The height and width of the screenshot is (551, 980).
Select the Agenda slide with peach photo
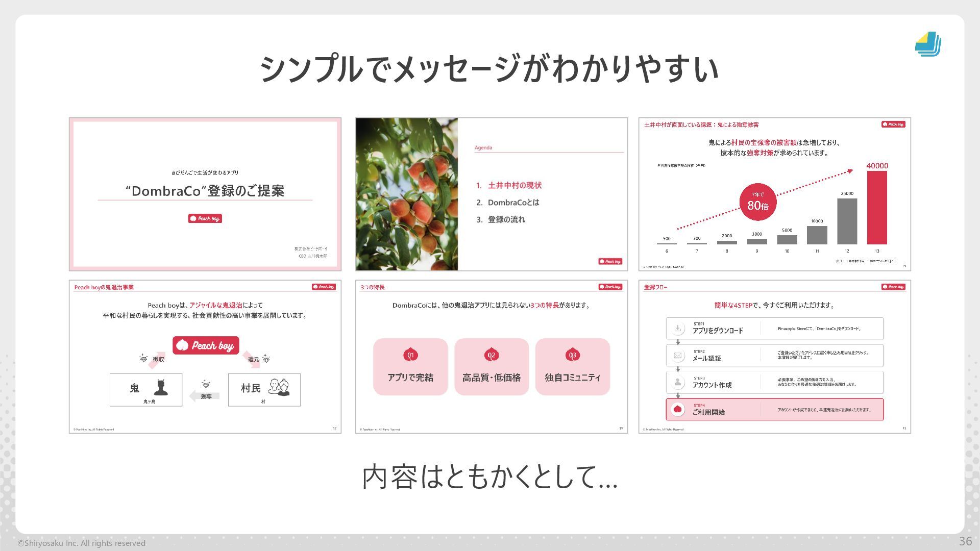click(491, 194)
